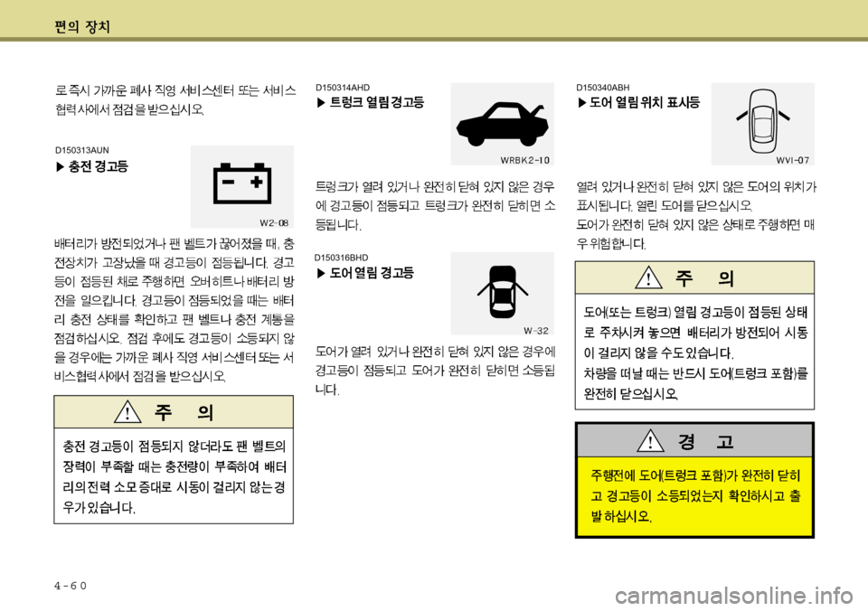868x611 pixels.
Task: Click the battery charge warning light icon
Action: [242, 183]
